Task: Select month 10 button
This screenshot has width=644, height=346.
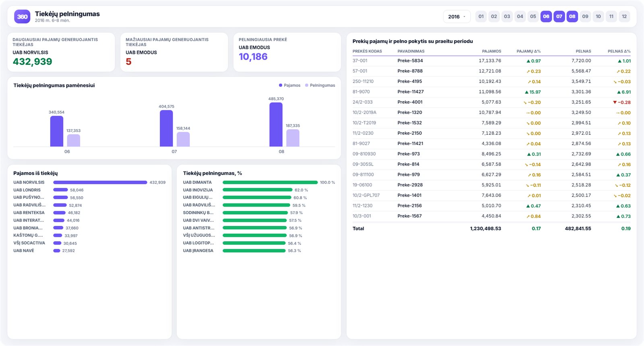Action: 598,17
